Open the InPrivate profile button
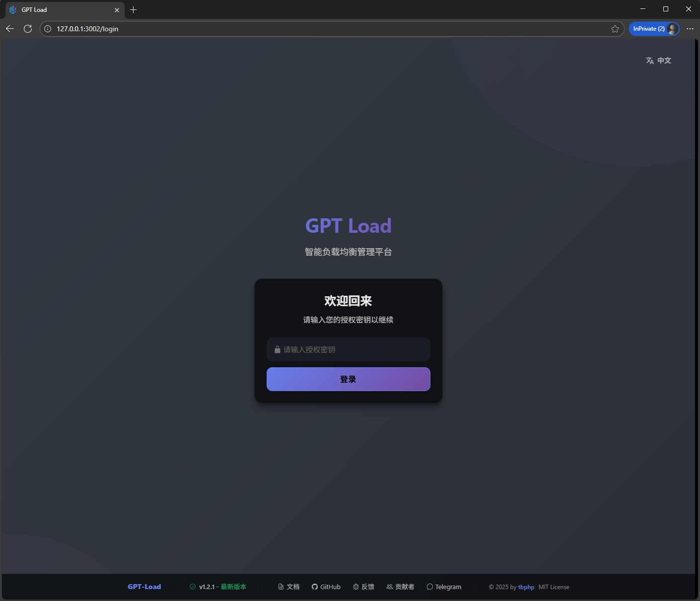The width and height of the screenshot is (700, 601). click(x=654, y=29)
